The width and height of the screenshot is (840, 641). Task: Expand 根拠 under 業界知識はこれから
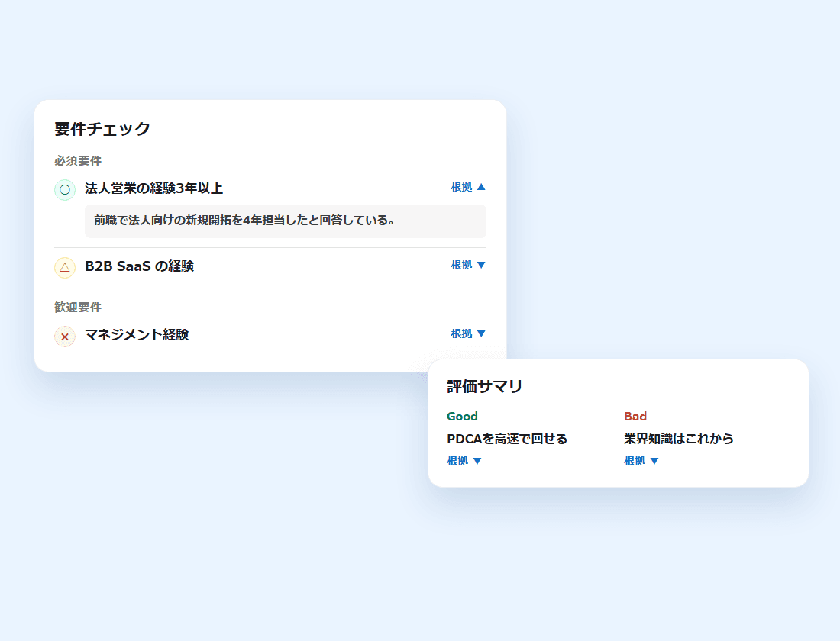(641, 461)
